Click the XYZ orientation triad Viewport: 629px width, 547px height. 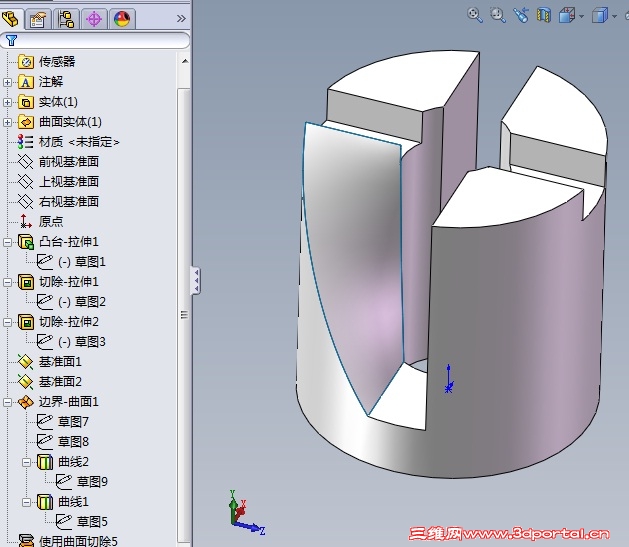(x=246, y=513)
